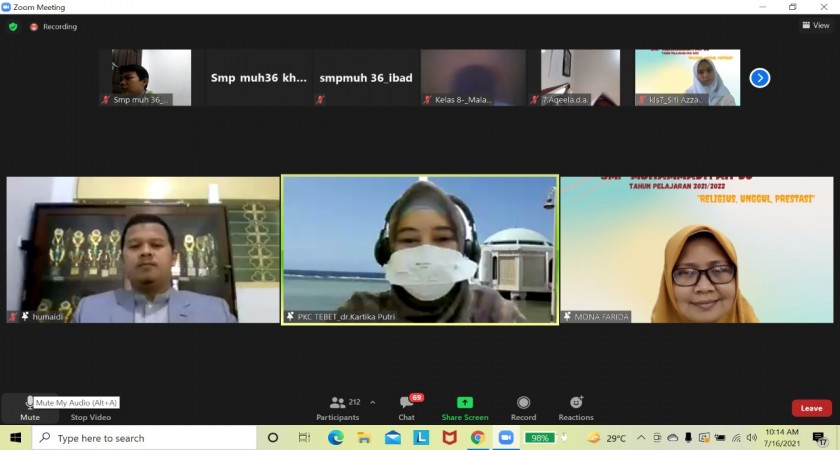Open Microsoft Edge from the taskbar
This screenshot has width=840, height=450.
click(336, 438)
